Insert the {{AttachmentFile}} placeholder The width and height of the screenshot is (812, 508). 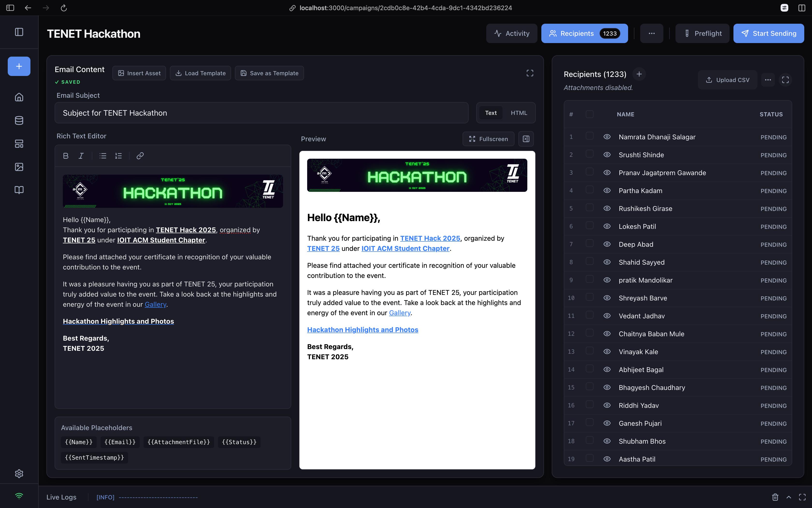pos(179,442)
